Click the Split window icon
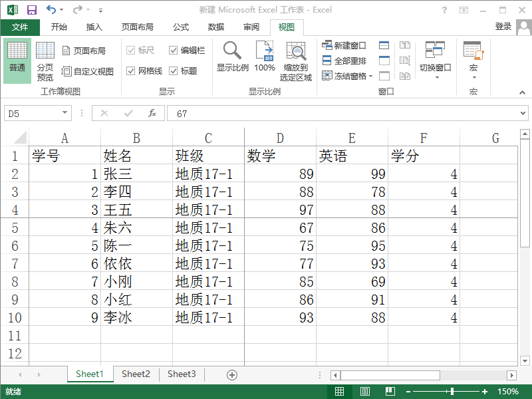The height and width of the screenshot is (399, 532). click(x=384, y=45)
